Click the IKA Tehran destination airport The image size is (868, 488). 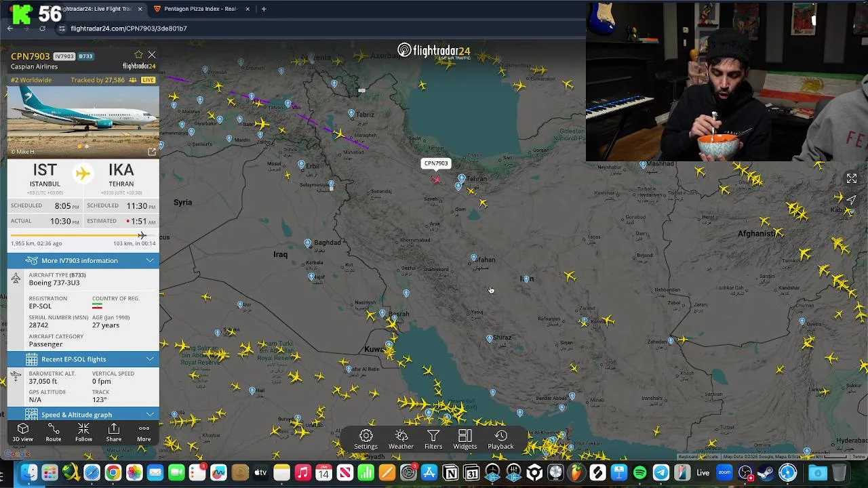pyautogui.click(x=121, y=175)
